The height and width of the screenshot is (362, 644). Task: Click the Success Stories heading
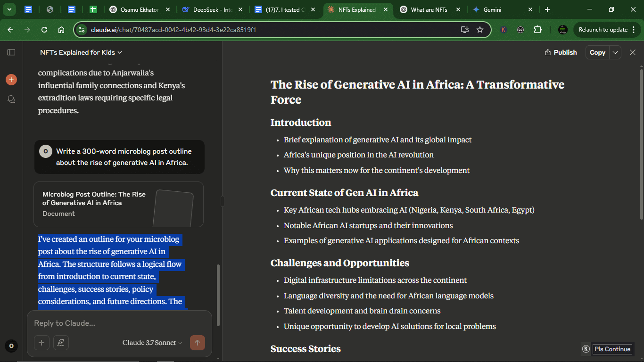click(x=305, y=349)
